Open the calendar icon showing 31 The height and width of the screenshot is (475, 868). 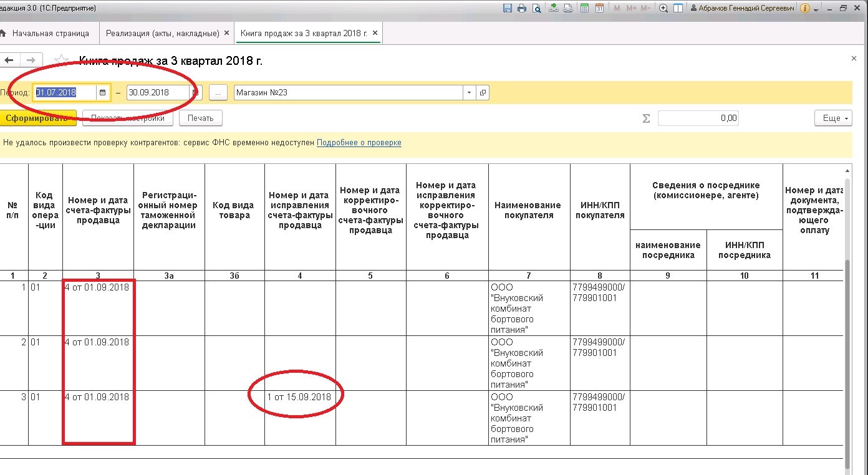click(599, 8)
